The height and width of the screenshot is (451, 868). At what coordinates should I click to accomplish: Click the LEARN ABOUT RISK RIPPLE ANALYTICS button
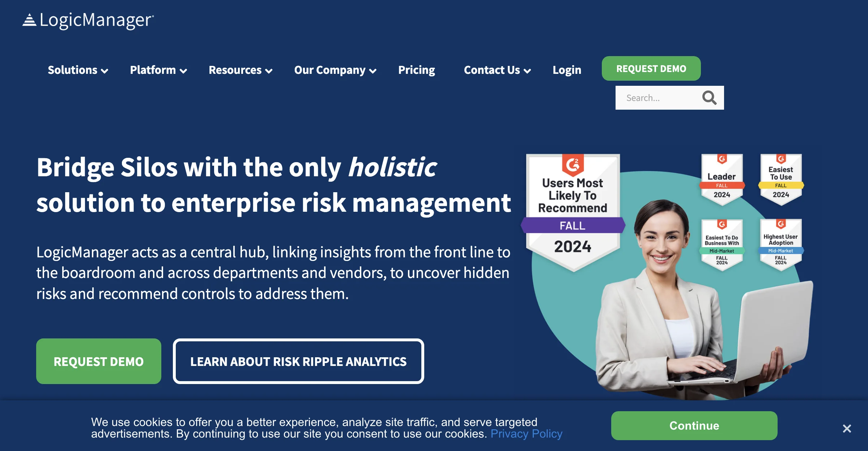point(297,361)
